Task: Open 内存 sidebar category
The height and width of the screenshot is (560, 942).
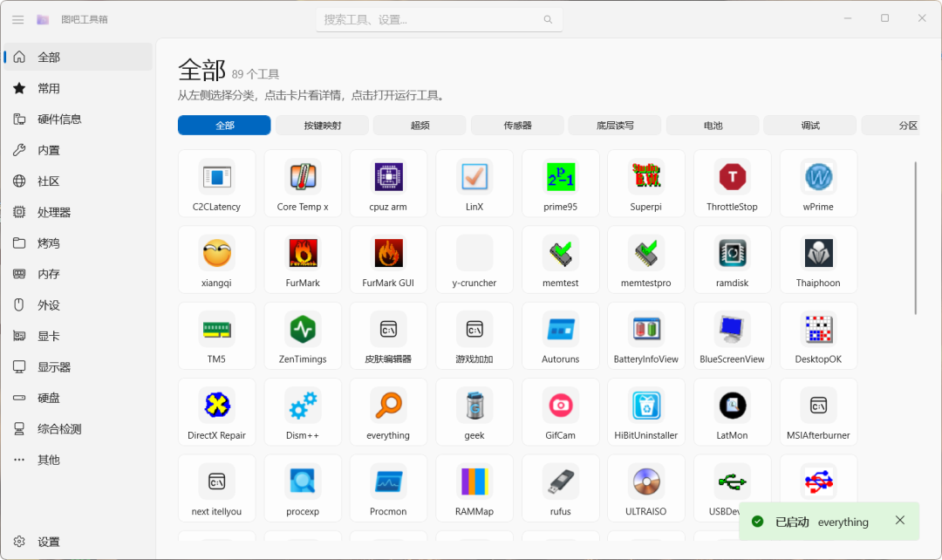Action: [x=78, y=274]
